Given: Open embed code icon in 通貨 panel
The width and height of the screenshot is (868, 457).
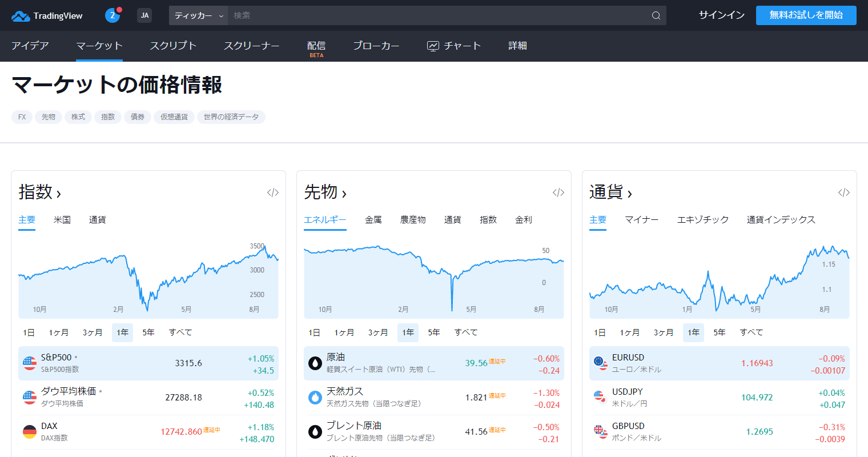Looking at the screenshot, I should pos(844,193).
